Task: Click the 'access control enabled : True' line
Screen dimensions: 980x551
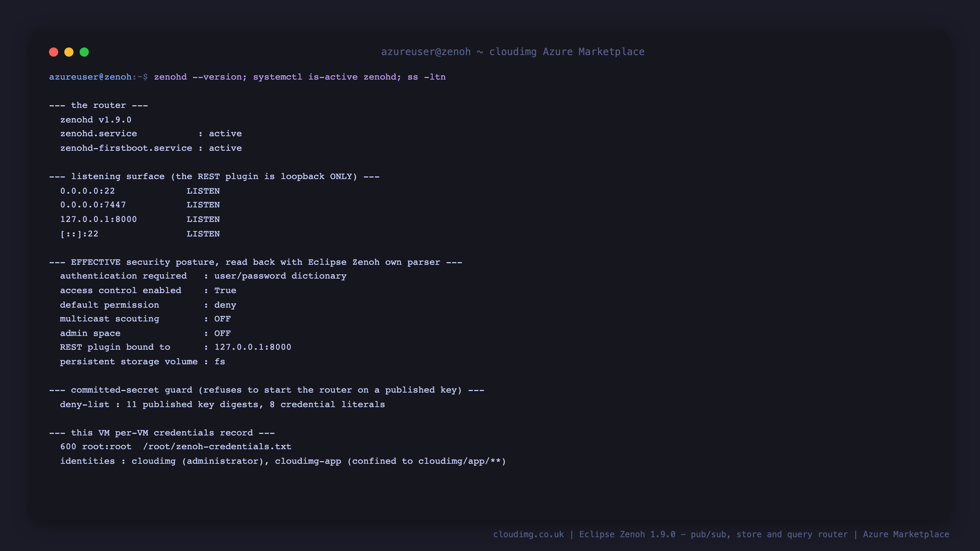Action: click(148, 290)
